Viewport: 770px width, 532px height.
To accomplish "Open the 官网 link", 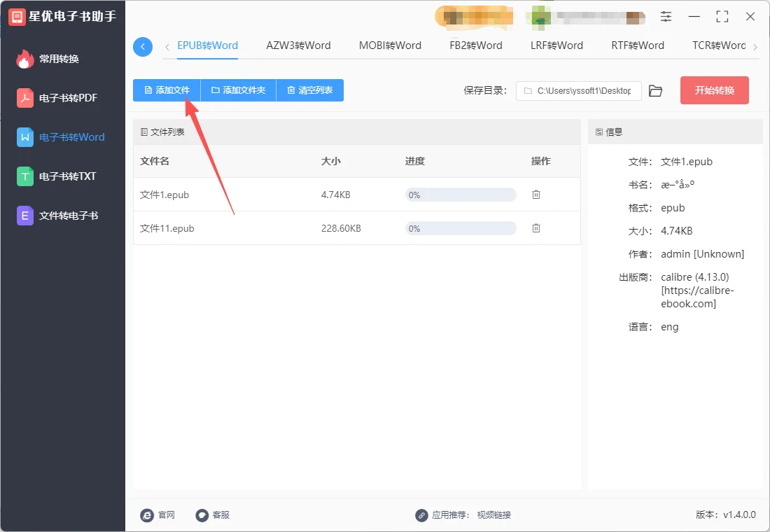I will tap(167, 514).
